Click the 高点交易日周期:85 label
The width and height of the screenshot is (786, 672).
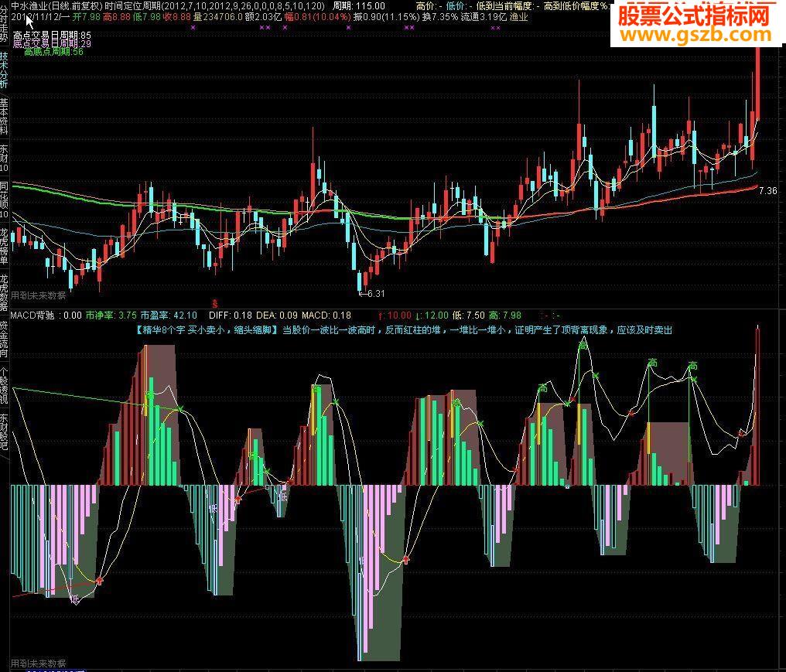pos(52,36)
